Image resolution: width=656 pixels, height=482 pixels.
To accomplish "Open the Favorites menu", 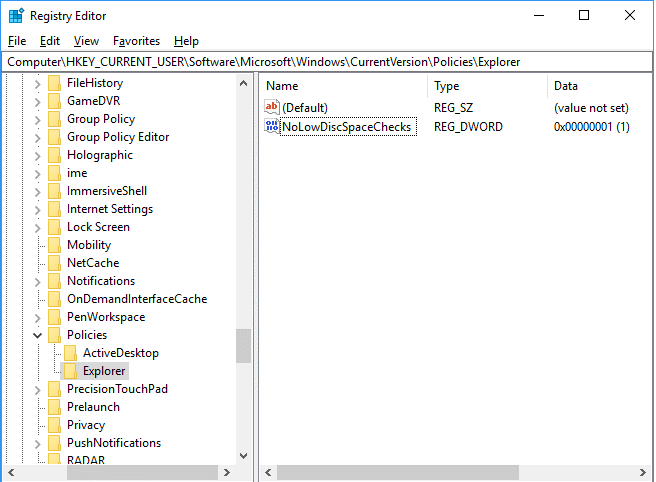I will [x=136, y=41].
